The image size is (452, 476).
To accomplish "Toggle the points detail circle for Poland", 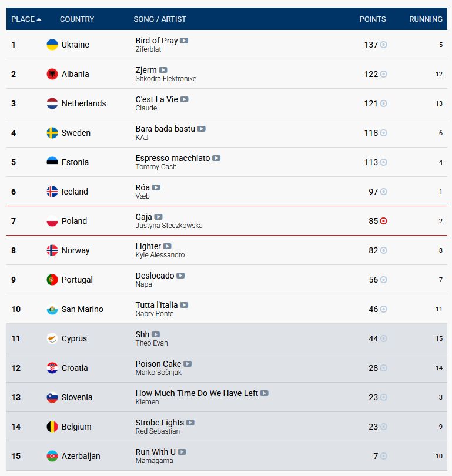I will point(384,221).
